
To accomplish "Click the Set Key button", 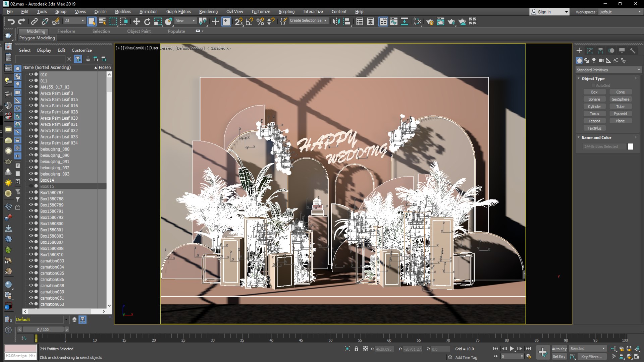I will [x=559, y=357].
